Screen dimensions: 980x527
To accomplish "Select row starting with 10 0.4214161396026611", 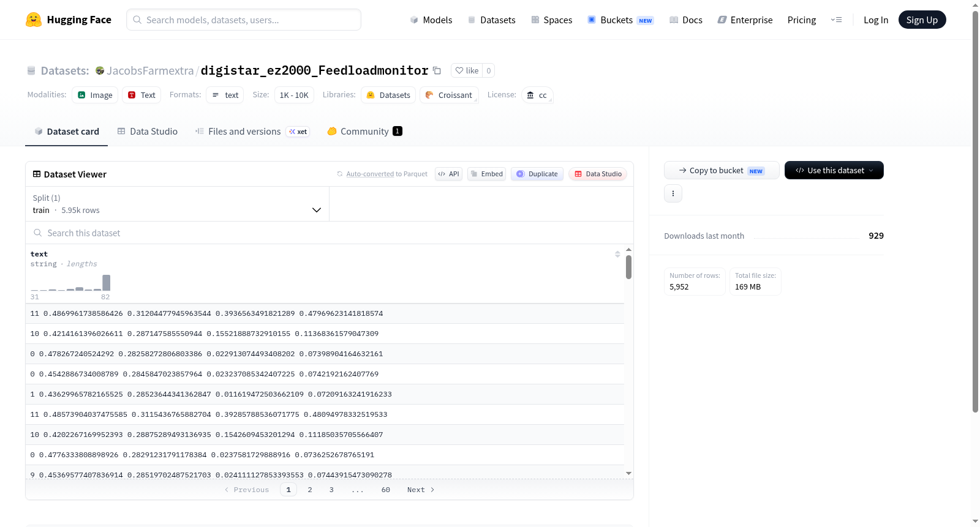I will pos(325,334).
